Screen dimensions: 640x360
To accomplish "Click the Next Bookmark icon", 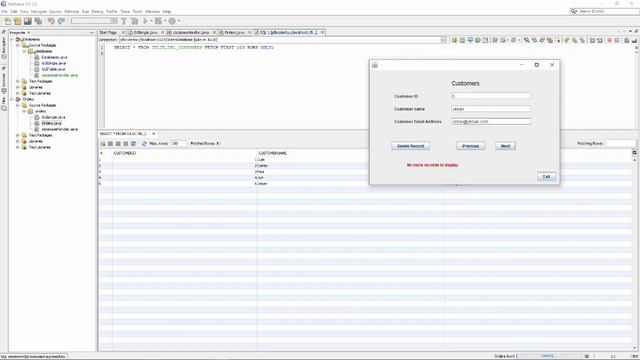I will pyautogui.click(x=574, y=40).
